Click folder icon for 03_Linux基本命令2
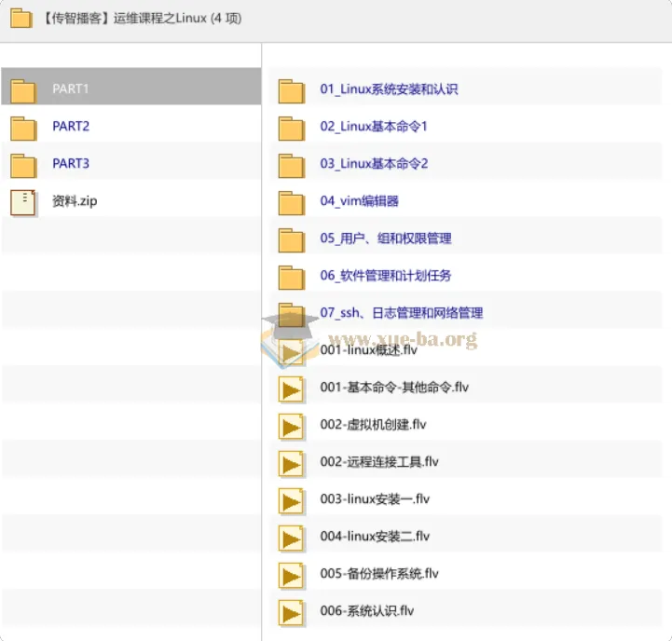 (292, 166)
